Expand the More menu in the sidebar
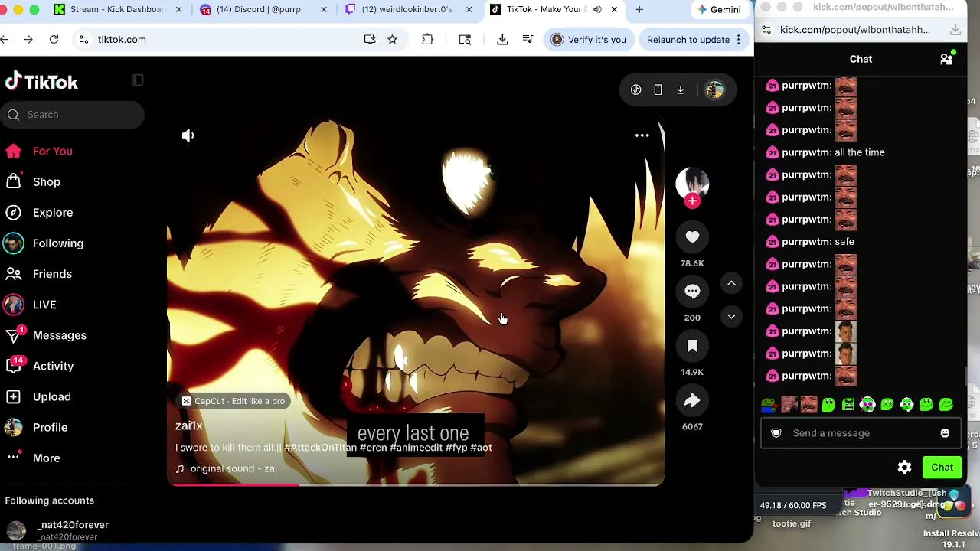 pos(46,458)
